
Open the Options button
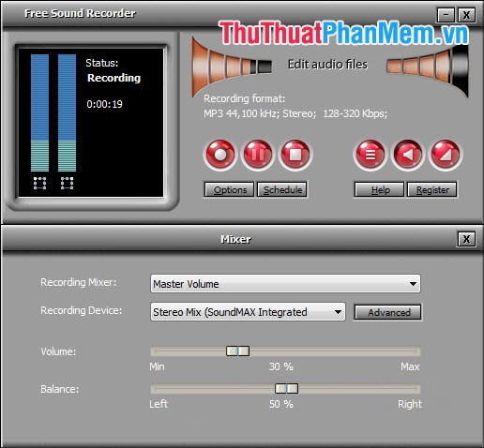pyautogui.click(x=229, y=189)
